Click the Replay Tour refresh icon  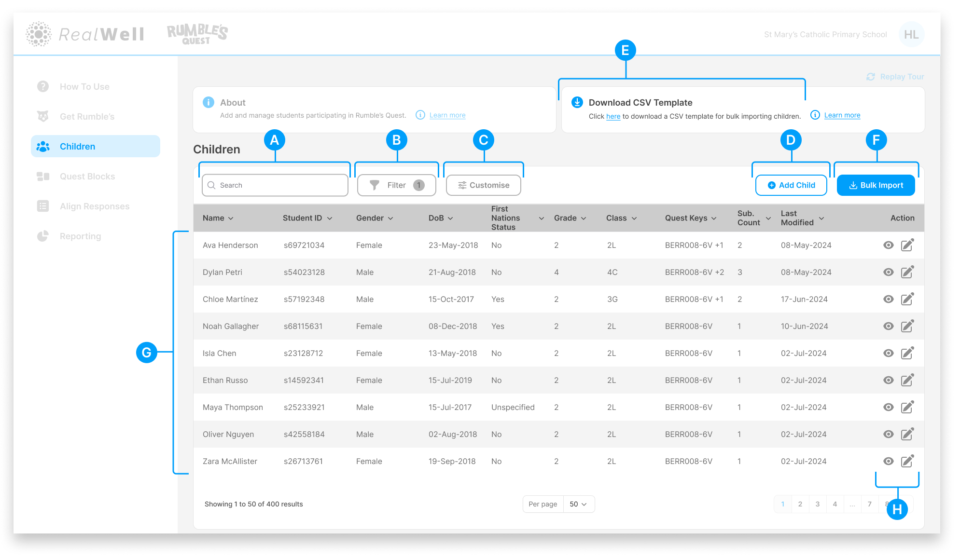click(x=870, y=77)
